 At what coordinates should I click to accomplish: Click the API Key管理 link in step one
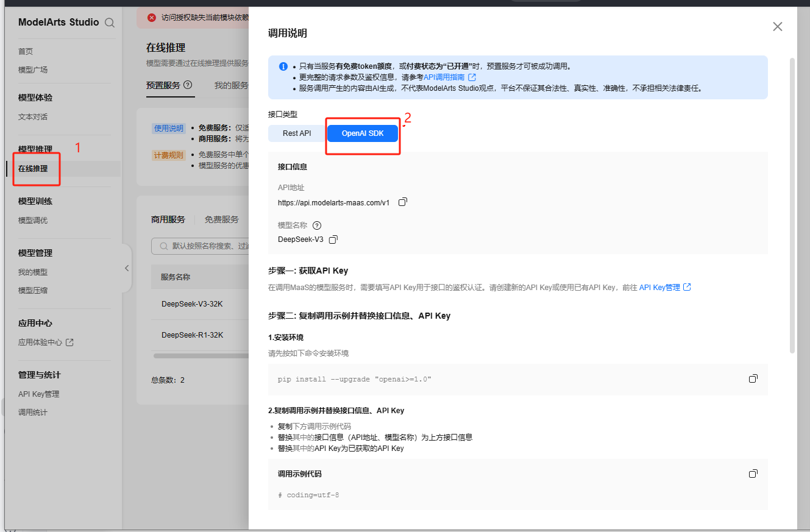(x=659, y=287)
